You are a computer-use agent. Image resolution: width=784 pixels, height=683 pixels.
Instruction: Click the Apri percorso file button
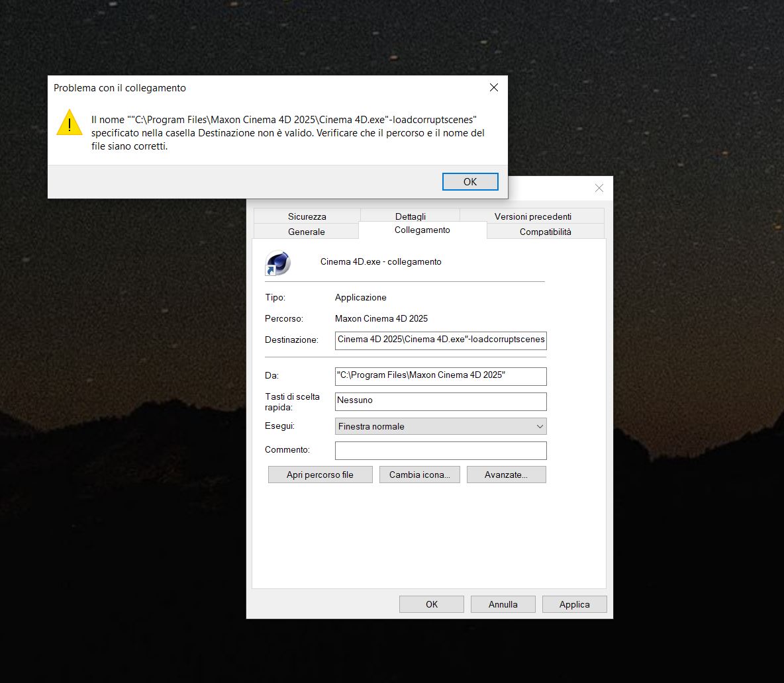(320, 475)
